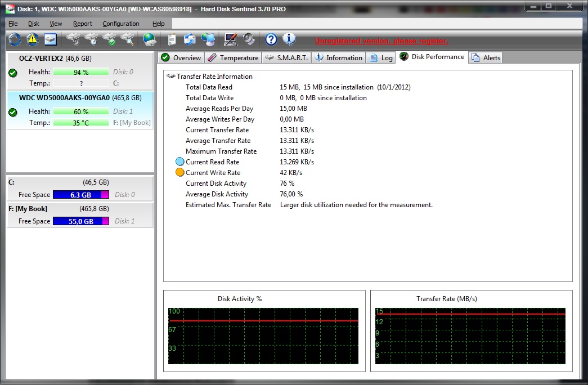
Task: Click the 35 °C temperature bar
Action: click(x=81, y=123)
